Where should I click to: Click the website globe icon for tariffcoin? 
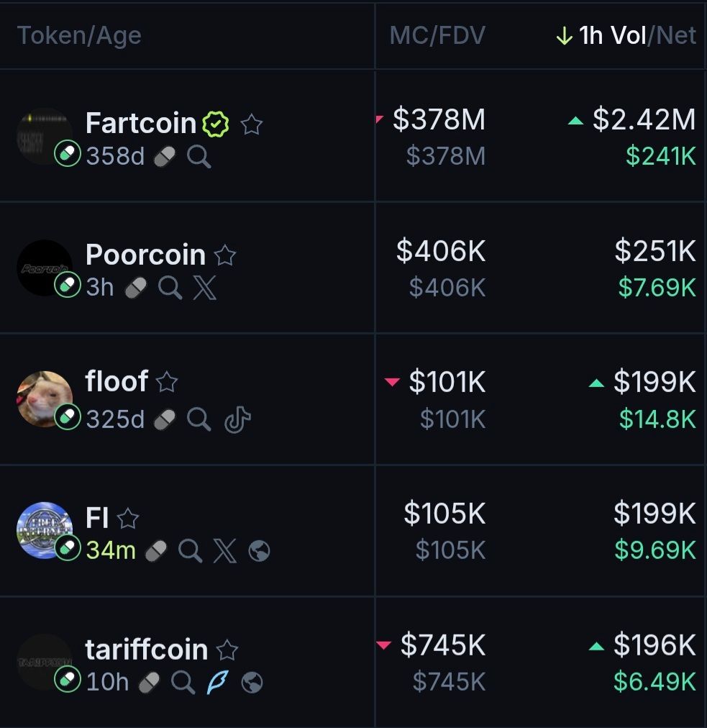(x=252, y=682)
